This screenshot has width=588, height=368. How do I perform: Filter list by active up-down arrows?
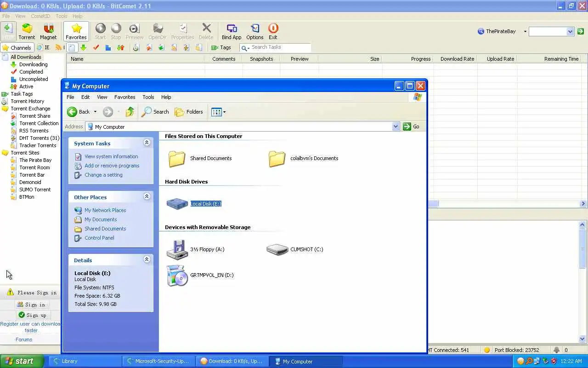[x=120, y=47]
